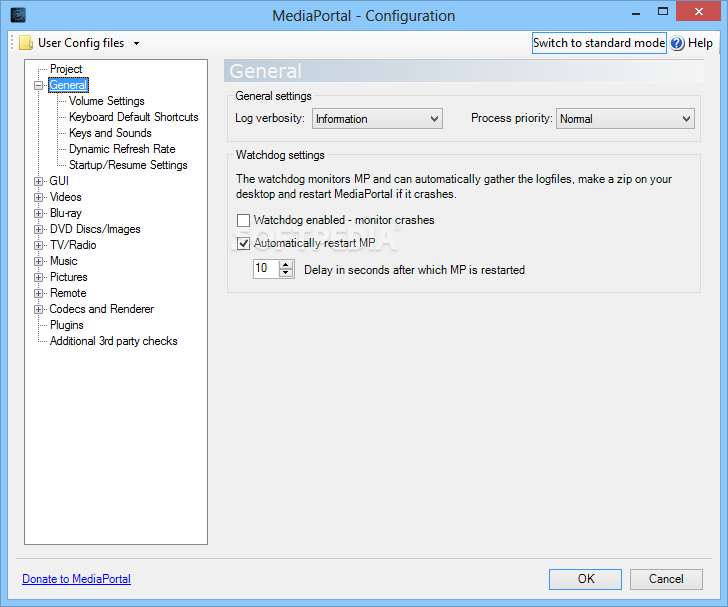Select Music in the tree
Screen dimensions: 728x607
coord(63,261)
